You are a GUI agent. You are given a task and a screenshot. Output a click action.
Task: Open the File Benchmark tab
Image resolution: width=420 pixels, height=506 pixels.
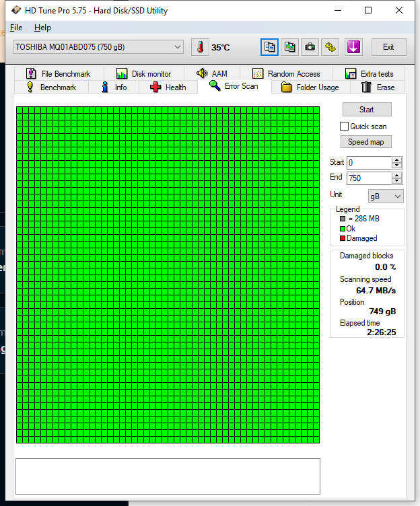coord(59,74)
